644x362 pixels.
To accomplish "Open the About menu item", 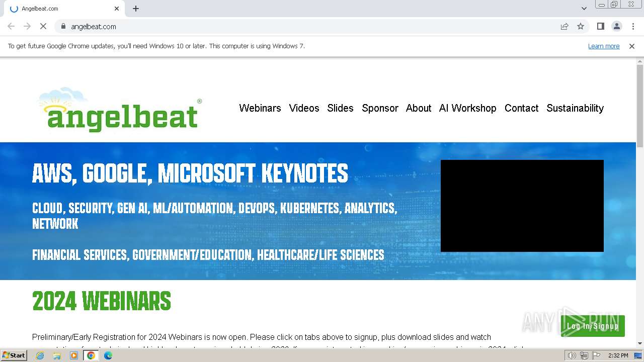I will coord(419,108).
